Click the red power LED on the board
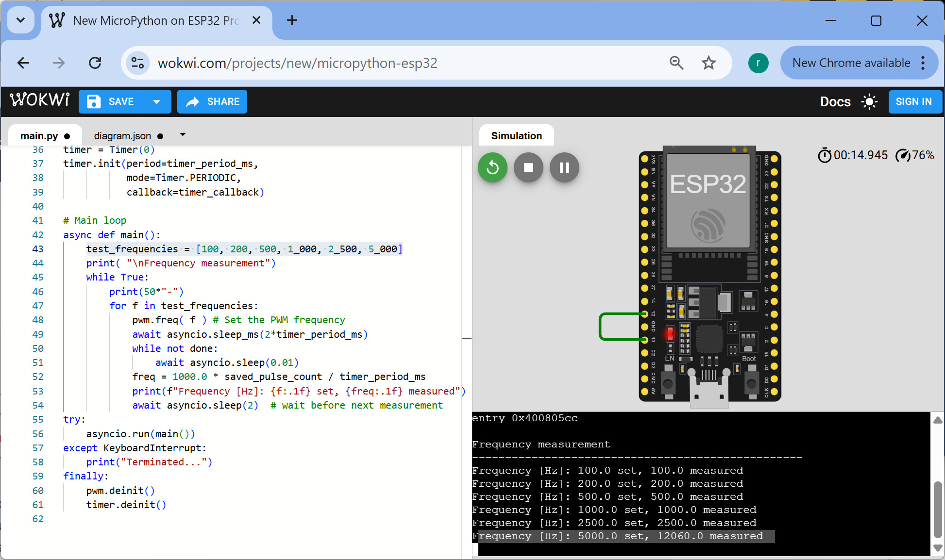 [670, 333]
